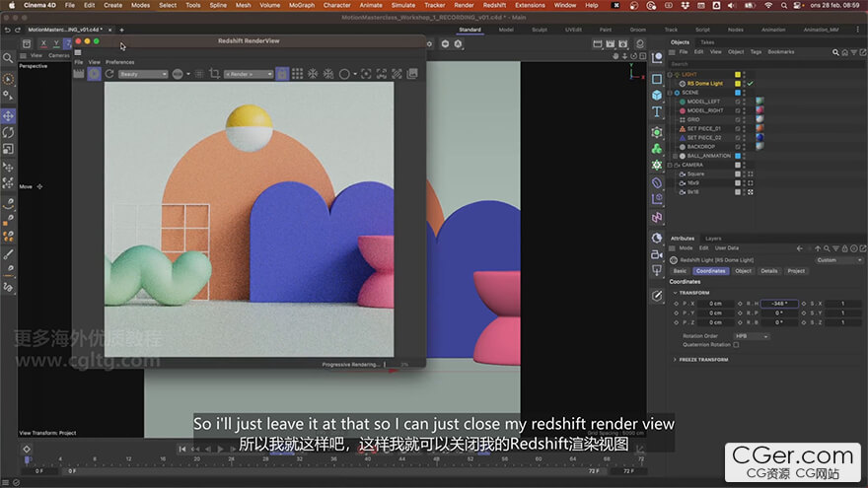The width and height of the screenshot is (868, 488).
Task: Select MODEL_LEFT object in tree
Action: click(x=703, y=102)
